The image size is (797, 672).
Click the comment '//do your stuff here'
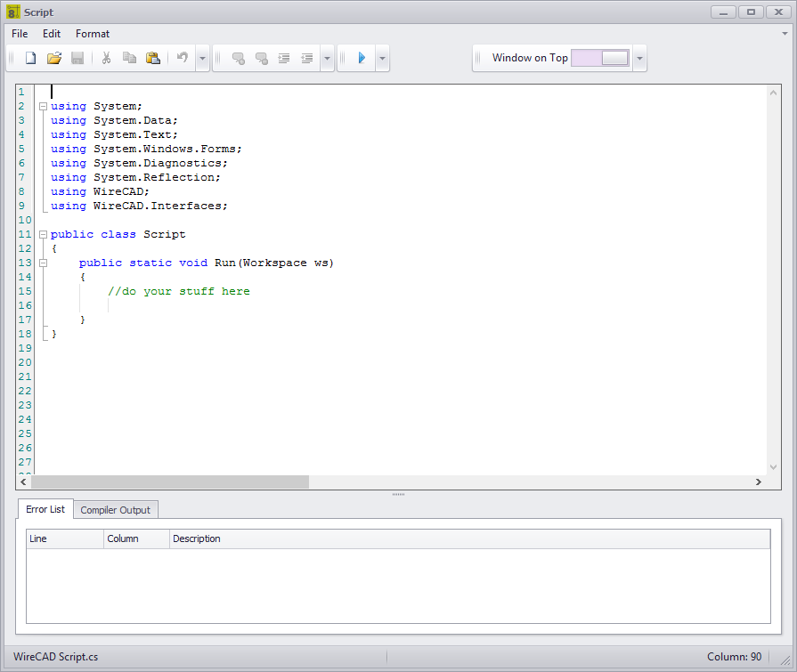tap(178, 291)
